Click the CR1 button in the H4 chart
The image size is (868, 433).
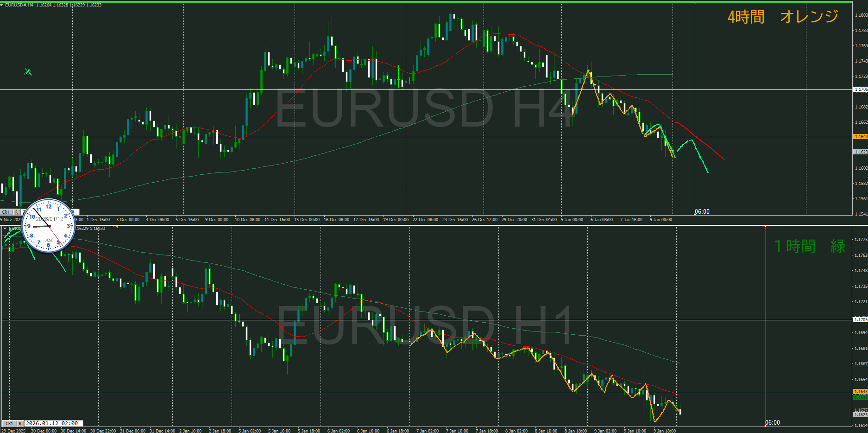pyautogui.click(x=6, y=212)
